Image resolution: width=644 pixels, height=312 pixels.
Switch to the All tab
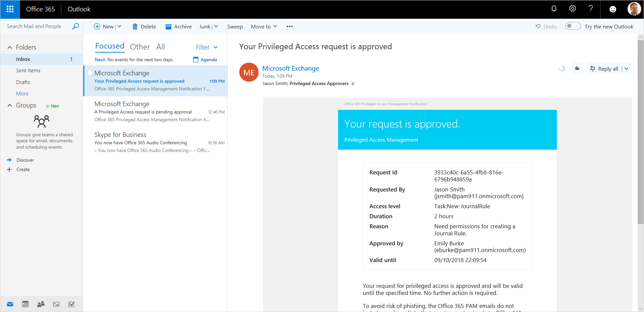(160, 47)
